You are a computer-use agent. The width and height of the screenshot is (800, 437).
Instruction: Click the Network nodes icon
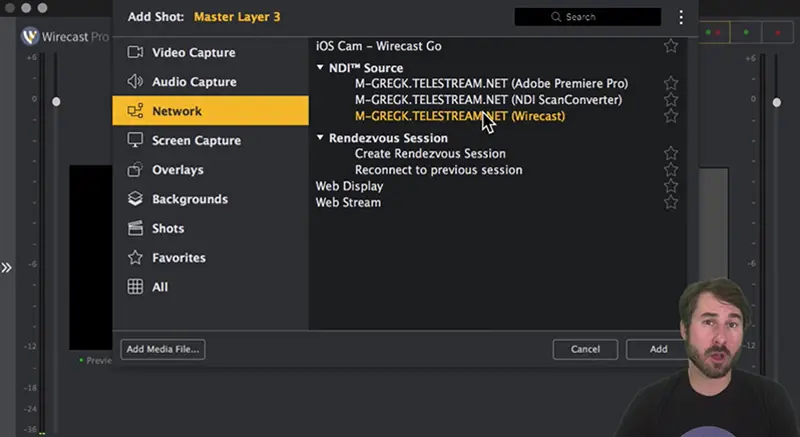135,111
